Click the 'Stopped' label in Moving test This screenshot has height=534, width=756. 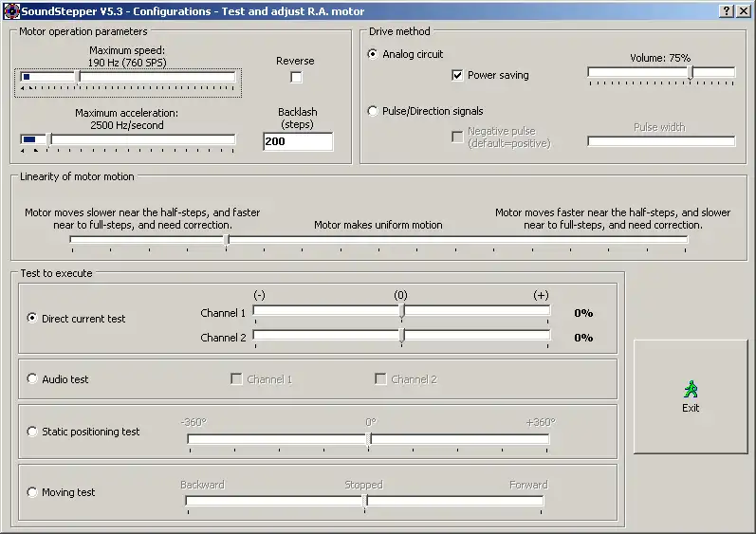[x=363, y=485]
